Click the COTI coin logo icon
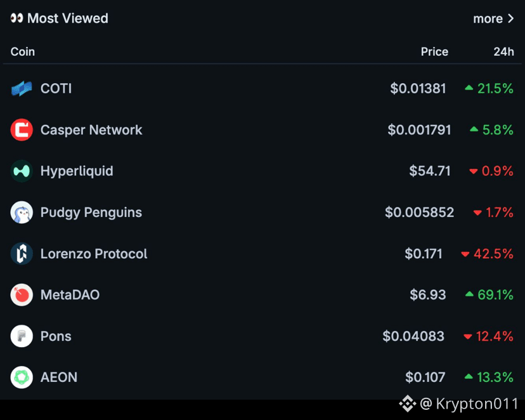Viewport: 525px width, 420px height. pyautogui.click(x=22, y=89)
